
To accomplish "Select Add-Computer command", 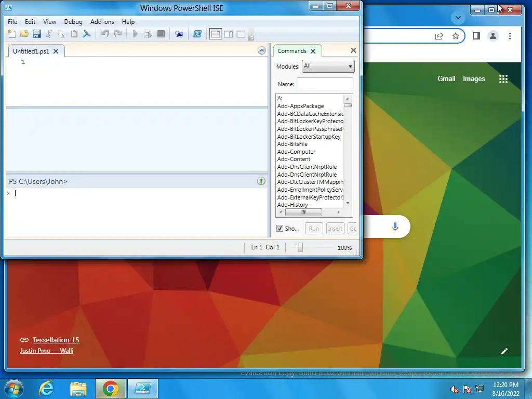I will pyautogui.click(x=296, y=152).
